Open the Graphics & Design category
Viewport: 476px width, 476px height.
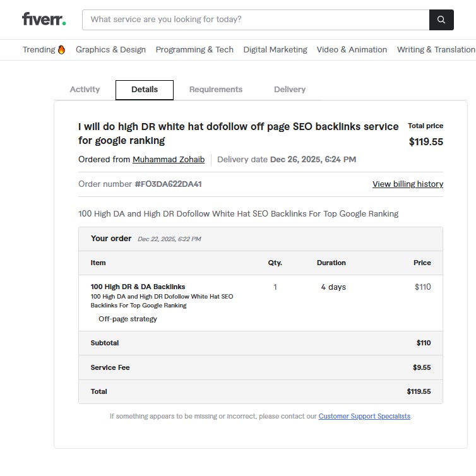[110, 50]
